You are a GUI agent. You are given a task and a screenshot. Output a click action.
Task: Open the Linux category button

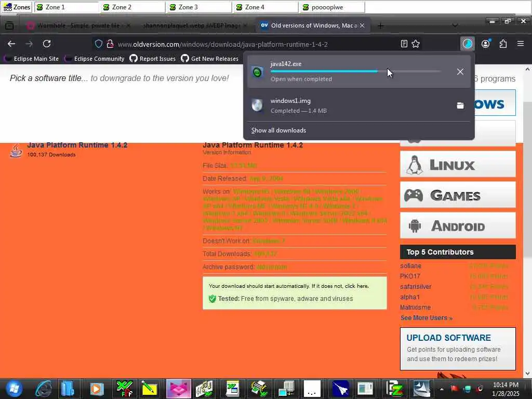458,164
